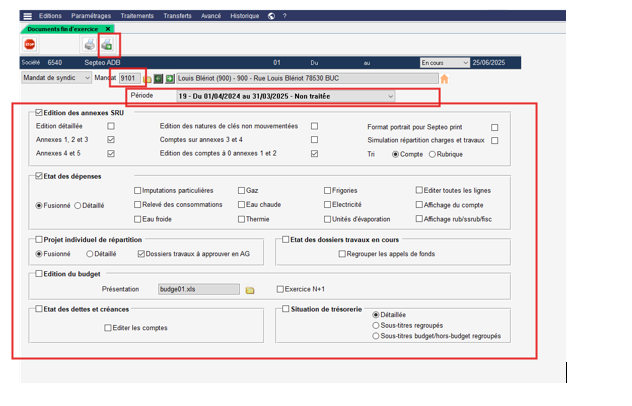
Task: Click the Mandat number input field
Action: click(129, 78)
